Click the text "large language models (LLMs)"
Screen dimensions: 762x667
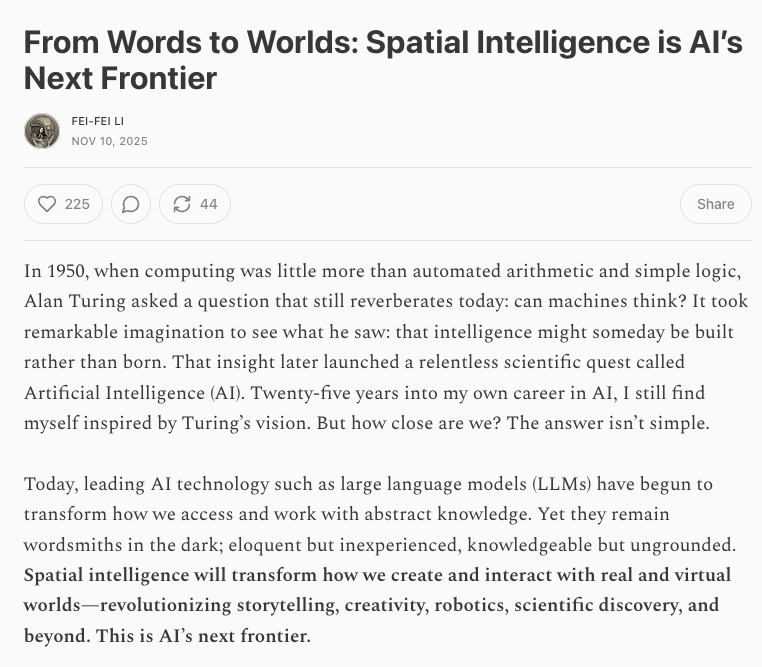tap(455, 485)
